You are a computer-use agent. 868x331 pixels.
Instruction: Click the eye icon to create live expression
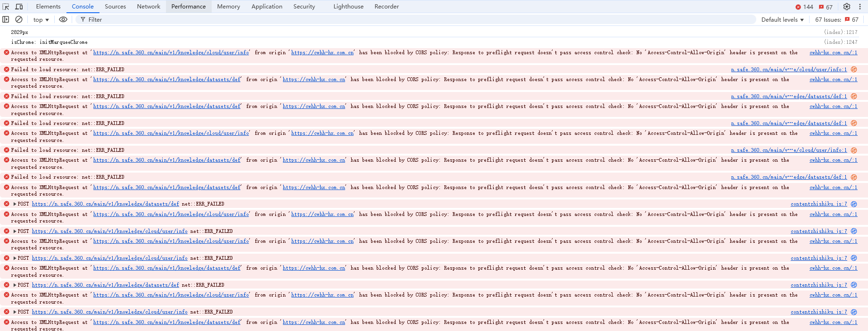pyautogui.click(x=63, y=19)
